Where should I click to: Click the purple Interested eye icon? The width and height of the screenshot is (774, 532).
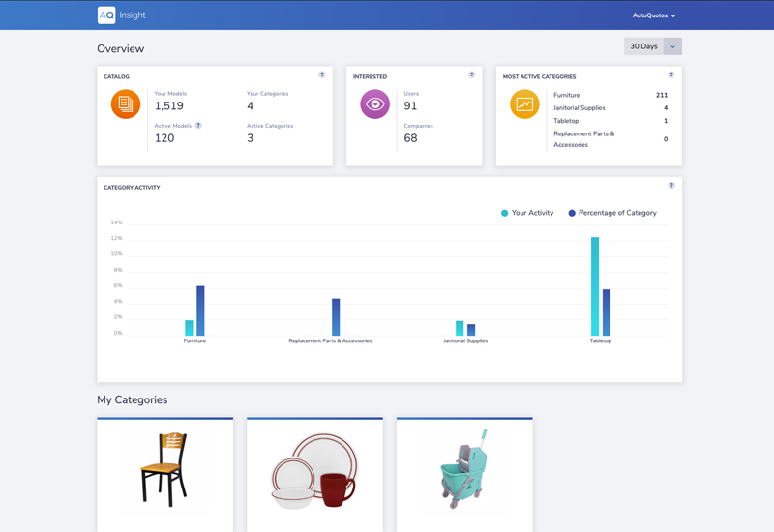coord(374,104)
